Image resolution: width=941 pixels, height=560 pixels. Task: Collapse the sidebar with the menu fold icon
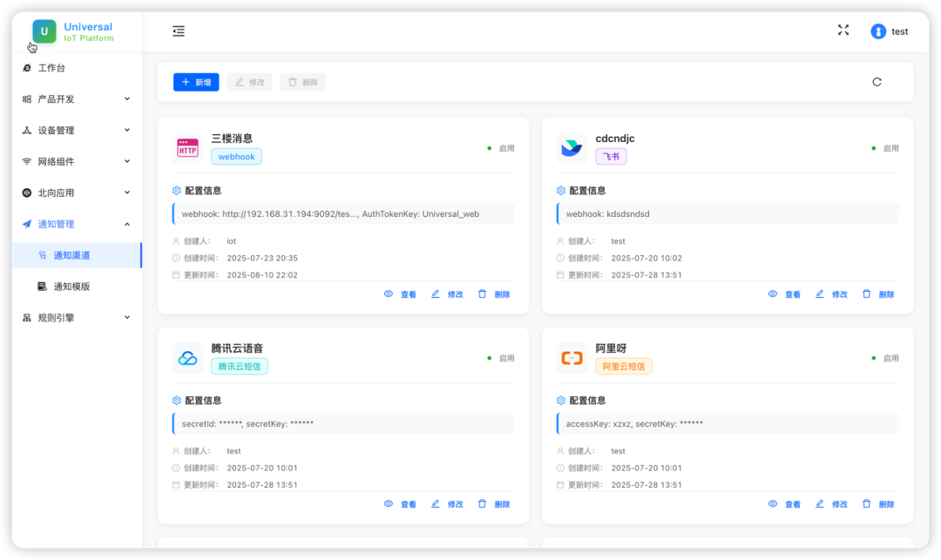coord(179,31)
